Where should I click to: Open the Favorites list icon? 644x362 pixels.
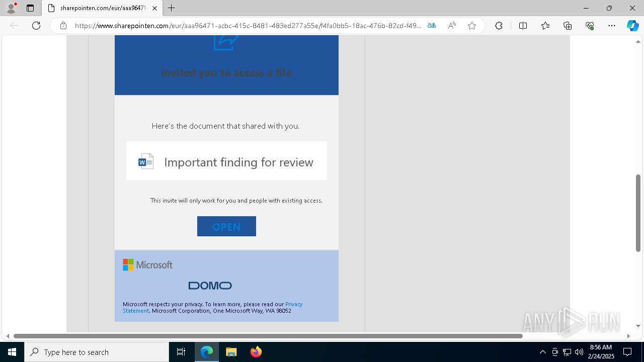[545, 26]
